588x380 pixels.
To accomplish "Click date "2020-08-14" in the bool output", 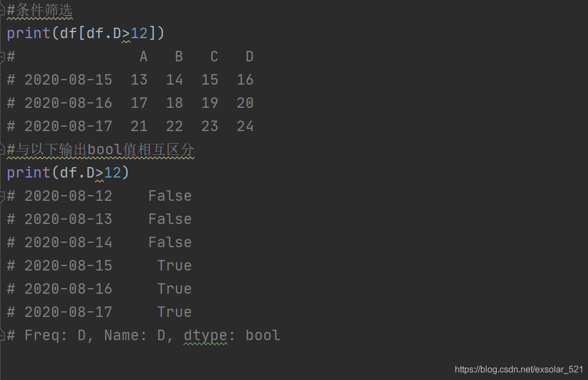I will 69,243.
